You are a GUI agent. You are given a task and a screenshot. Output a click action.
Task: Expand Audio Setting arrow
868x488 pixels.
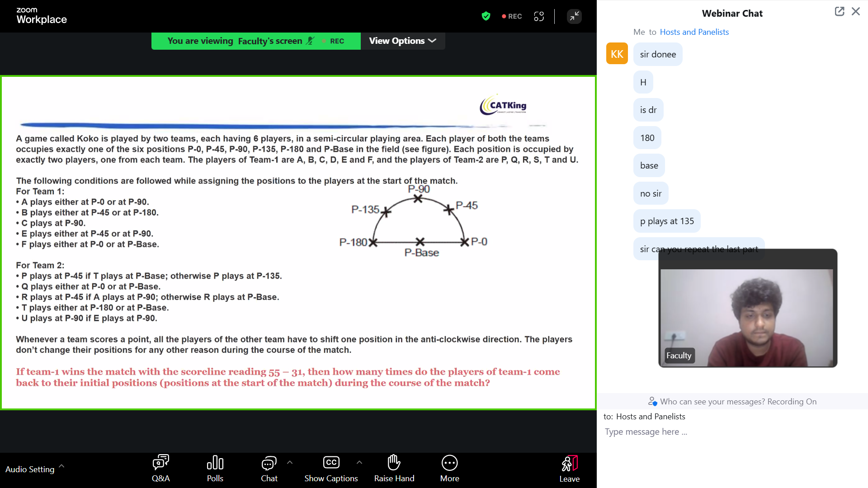click(61, 466)
